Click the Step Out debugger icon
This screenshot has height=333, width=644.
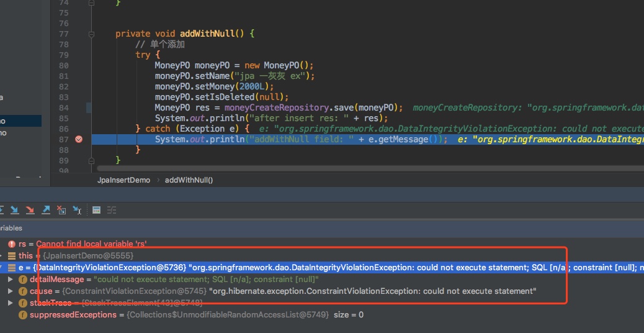45,210
